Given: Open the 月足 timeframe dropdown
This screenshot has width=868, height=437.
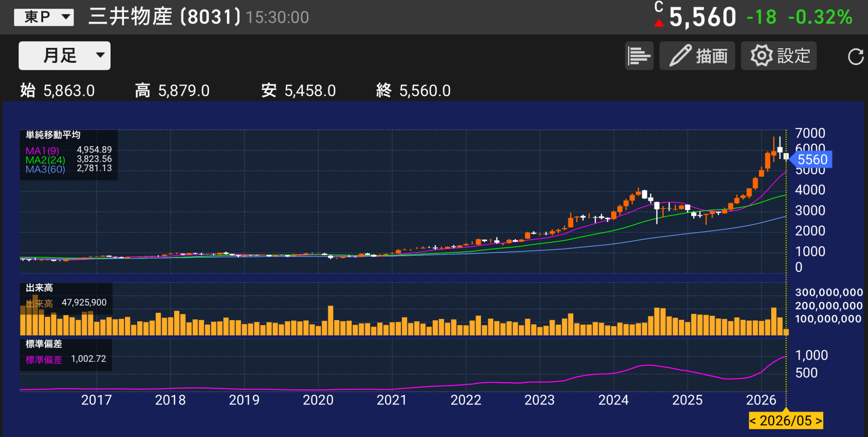Looking at the screenshot, I should coord(65,56).
